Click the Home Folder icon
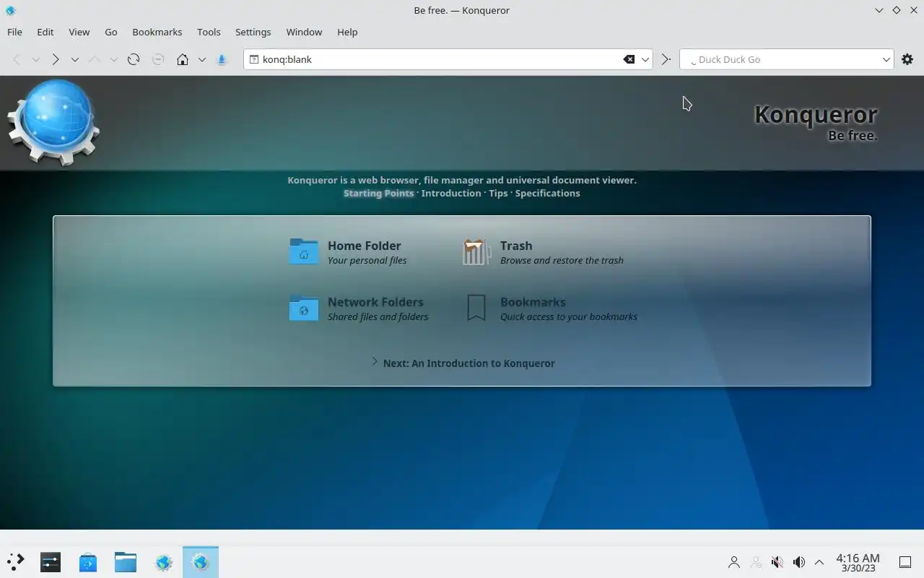This screenshot has width=924, height=578. point(303,251)
